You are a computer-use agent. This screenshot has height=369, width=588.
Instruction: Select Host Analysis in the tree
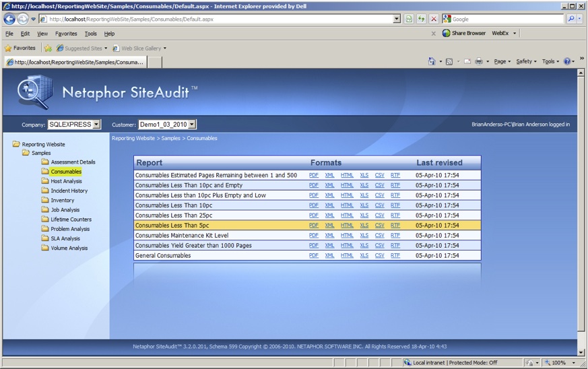tap(67, 180)
